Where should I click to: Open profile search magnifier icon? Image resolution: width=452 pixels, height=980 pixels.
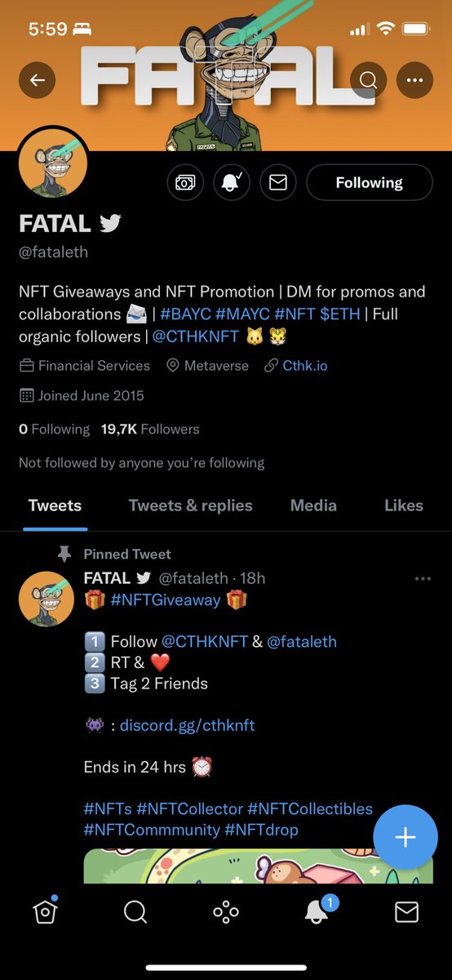click(369, 80)
